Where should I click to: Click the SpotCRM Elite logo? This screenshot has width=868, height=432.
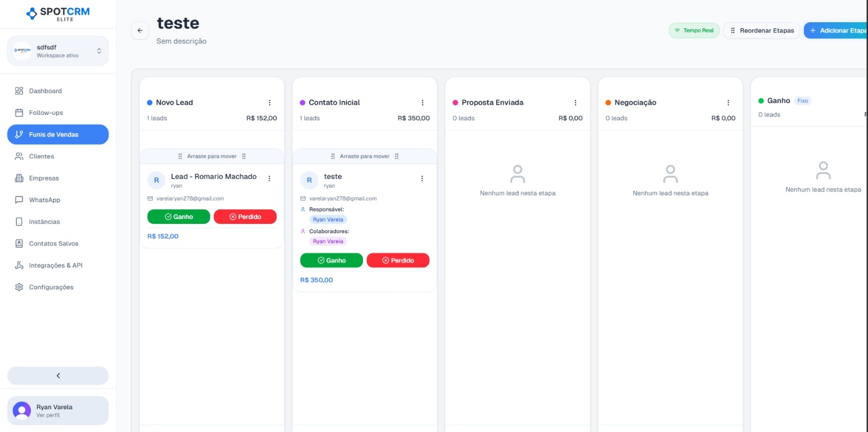pos(58,14)
